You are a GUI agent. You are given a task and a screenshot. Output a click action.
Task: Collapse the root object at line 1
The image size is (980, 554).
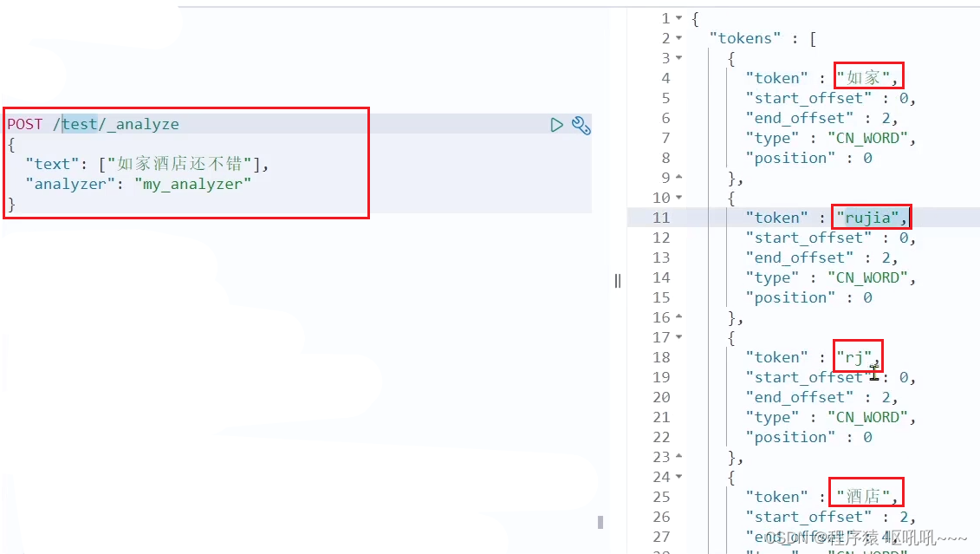point(679,18)
